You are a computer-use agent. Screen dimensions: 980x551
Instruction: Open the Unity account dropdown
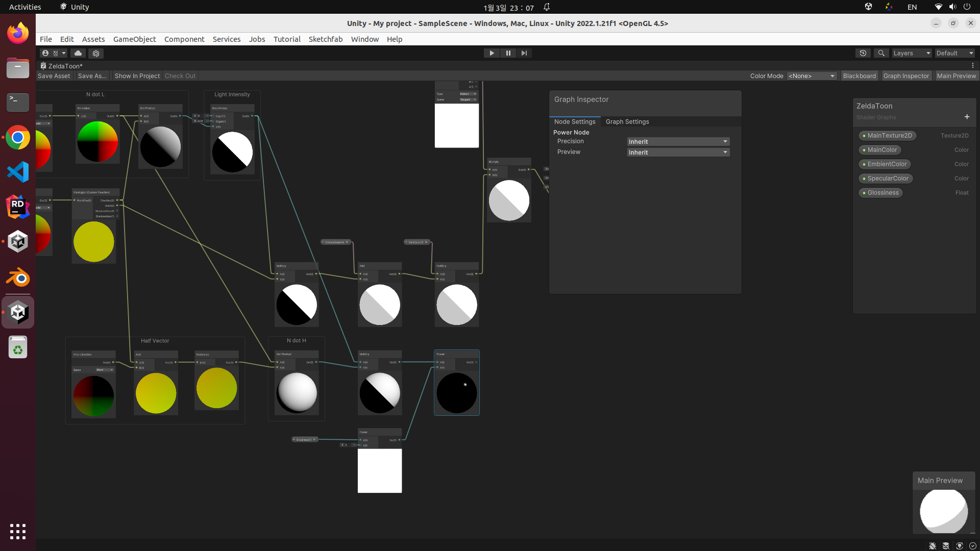(x=54, y=53)
